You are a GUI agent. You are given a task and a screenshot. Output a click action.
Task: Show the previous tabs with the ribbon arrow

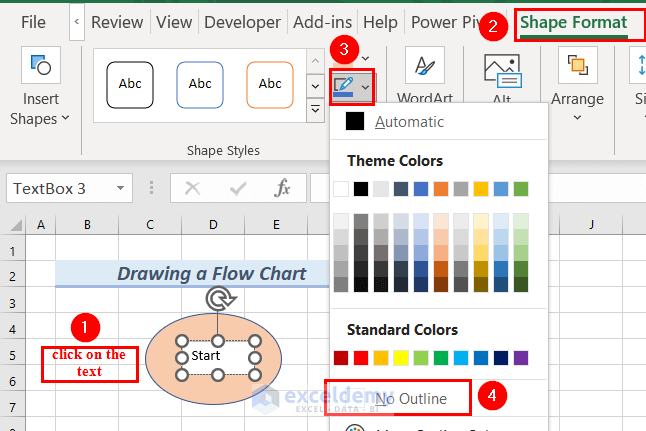(x=77, y=22)
